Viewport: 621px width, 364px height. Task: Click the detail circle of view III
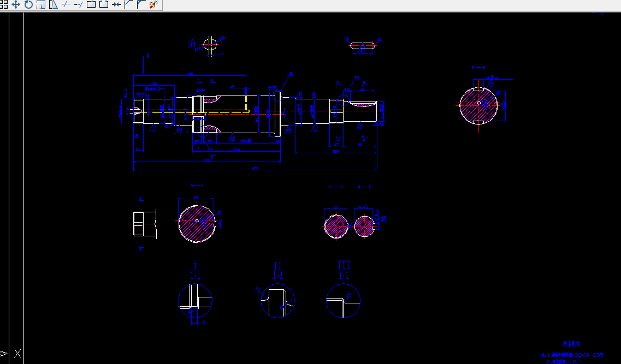click(x=344, y=301)
